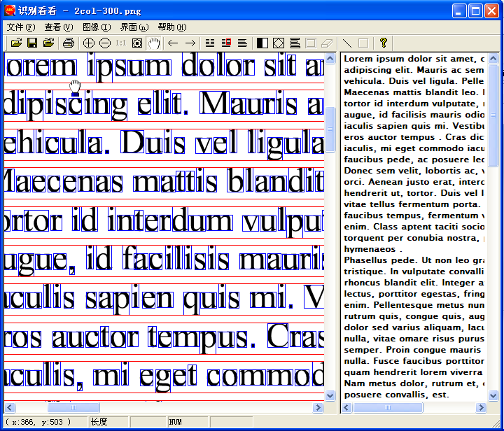Open the 界面 (Interface) menu
This screenshot has width=504, height=431.
pos(134,27)
